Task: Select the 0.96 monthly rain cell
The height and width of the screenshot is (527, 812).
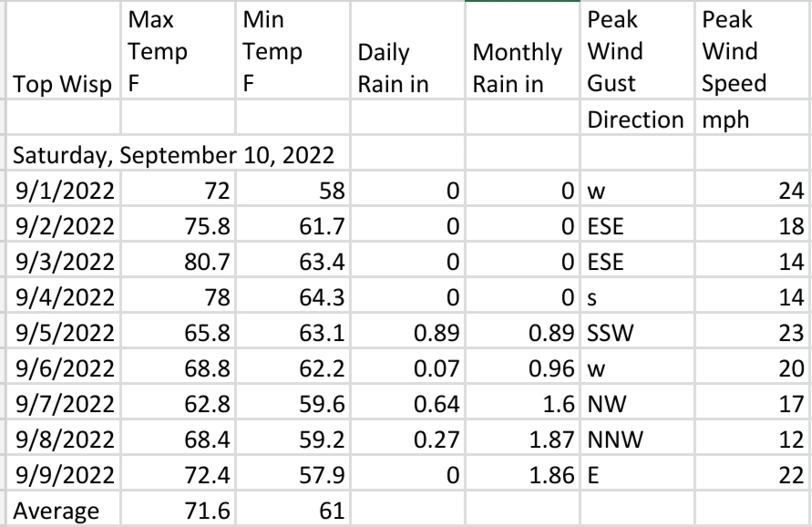Action: click(x=523, y=368)
